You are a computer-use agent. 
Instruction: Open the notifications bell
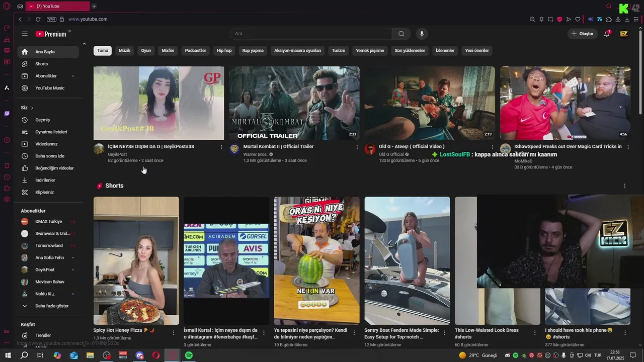pos(607,34)
